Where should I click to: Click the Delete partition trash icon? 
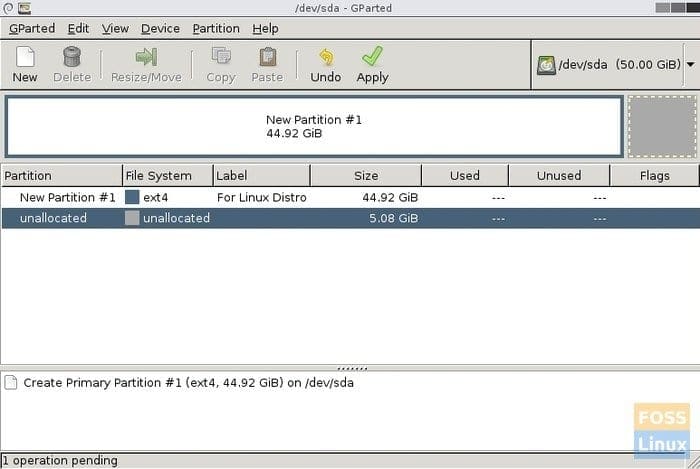coord(72,57)
